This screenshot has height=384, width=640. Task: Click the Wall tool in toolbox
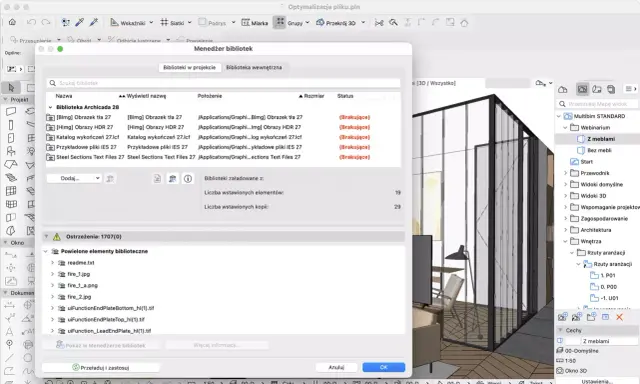coord(11,111)
